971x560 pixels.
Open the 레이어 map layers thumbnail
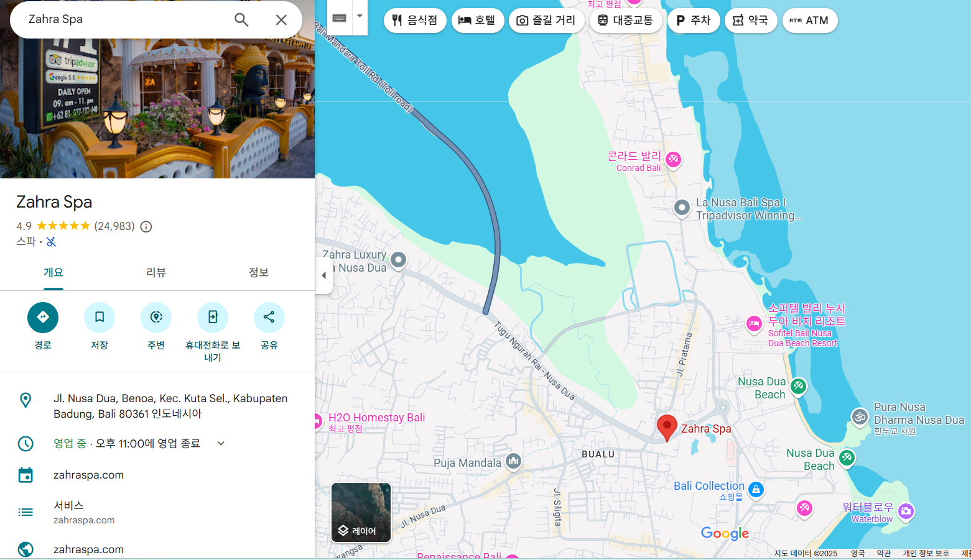(x=361, y=512)
